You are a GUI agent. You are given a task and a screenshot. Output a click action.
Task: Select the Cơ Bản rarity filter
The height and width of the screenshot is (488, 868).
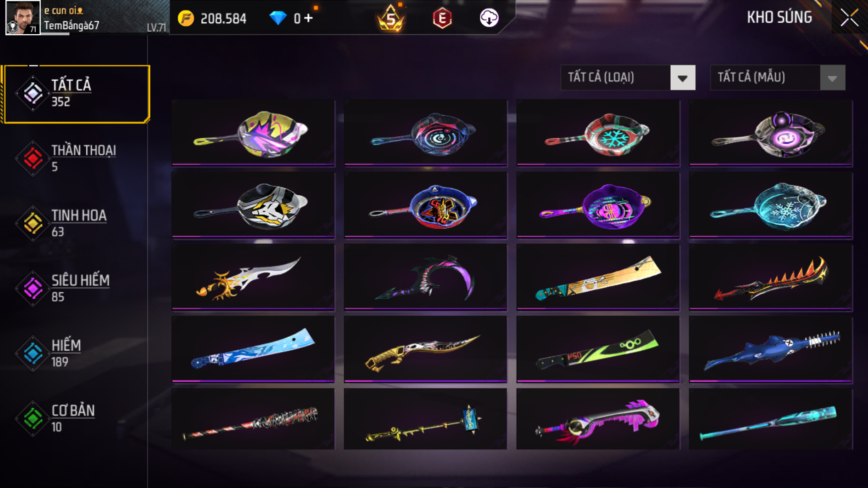[74, 419]
